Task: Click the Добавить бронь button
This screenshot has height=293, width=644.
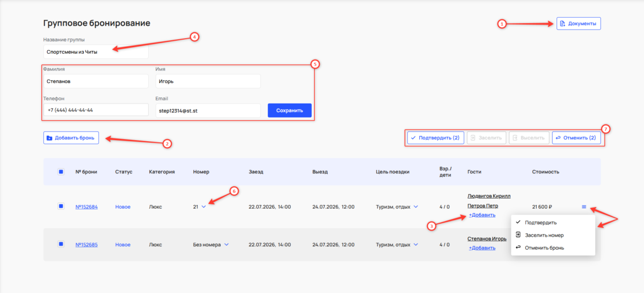Action: [71, 138]
